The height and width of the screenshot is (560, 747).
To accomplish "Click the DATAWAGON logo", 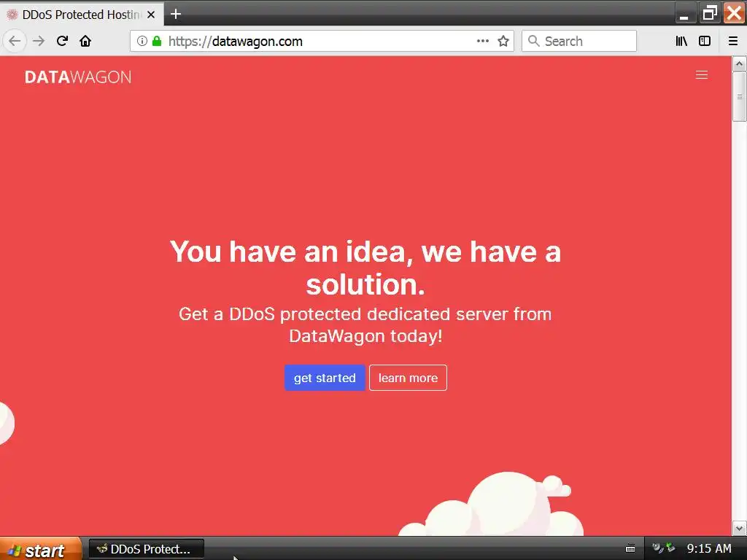I will [x=78, y=77].
